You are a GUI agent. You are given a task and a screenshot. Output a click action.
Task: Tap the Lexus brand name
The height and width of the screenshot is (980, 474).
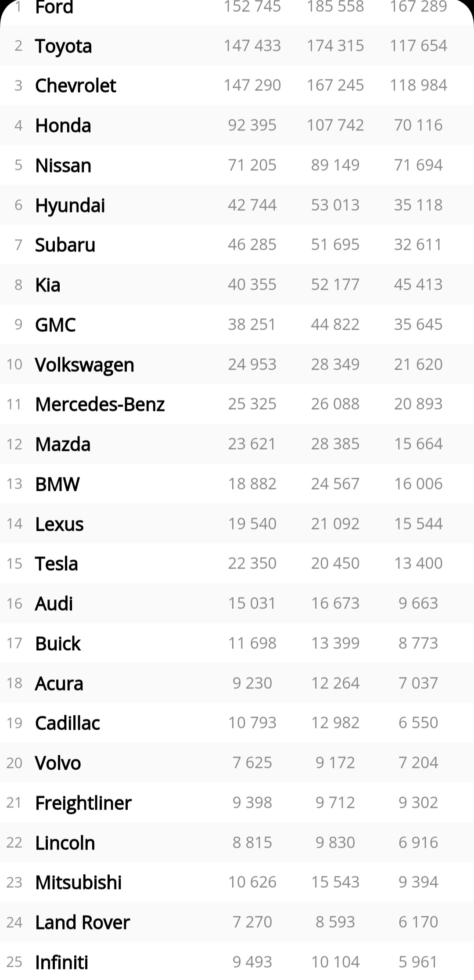click(x=59, y=524)
